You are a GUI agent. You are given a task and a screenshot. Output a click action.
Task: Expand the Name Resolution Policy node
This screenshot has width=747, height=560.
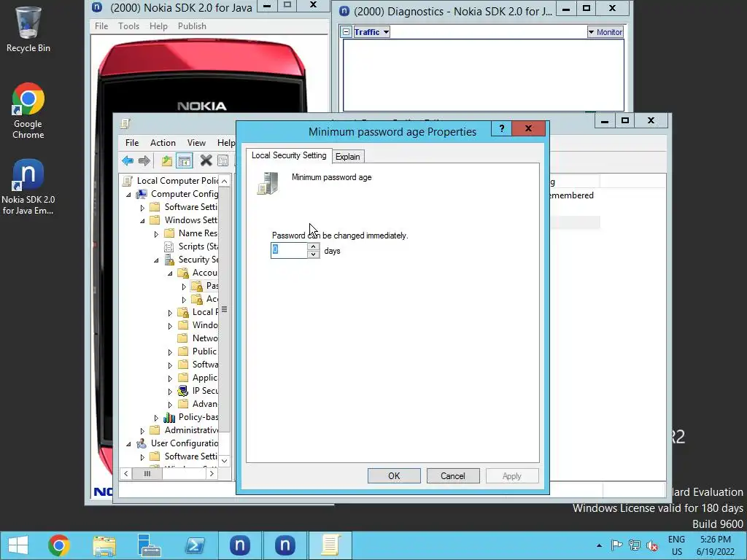[x=156, y=234]
